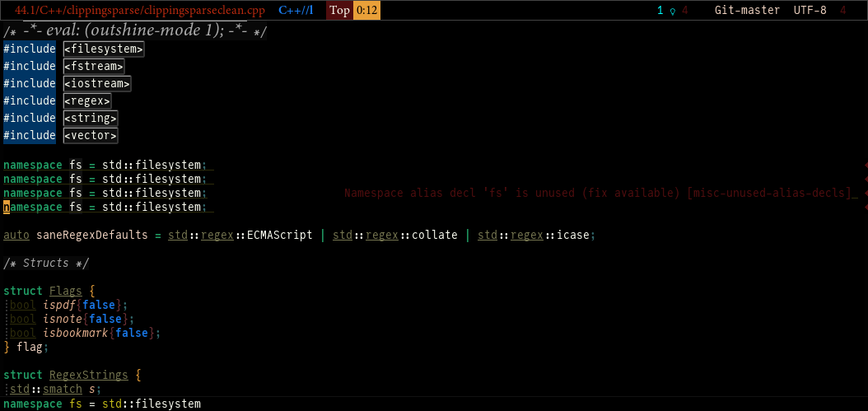Click the ECMAScript identifier
This screenshot has height=411, width=868.
pyautogui.click(x=279, y=235)
